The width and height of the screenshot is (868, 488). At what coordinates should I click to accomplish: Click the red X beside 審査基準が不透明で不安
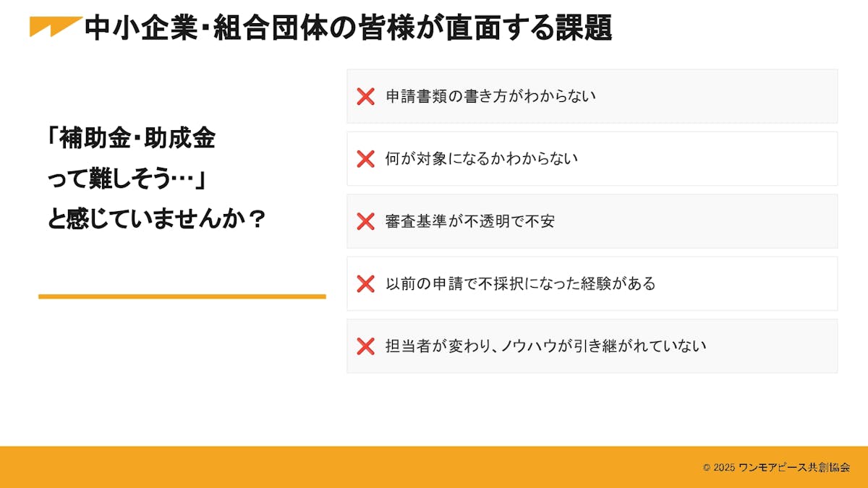365,221
